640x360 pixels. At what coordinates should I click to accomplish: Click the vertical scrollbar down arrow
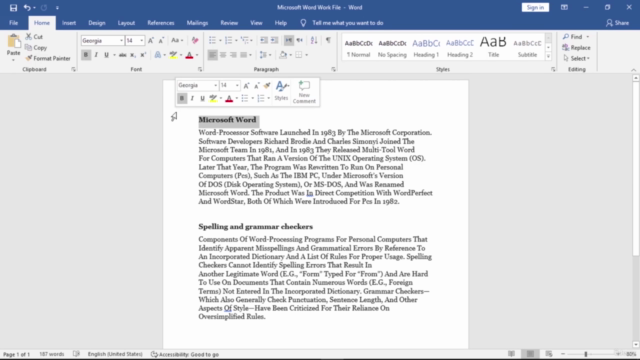(x=636, y=344)
